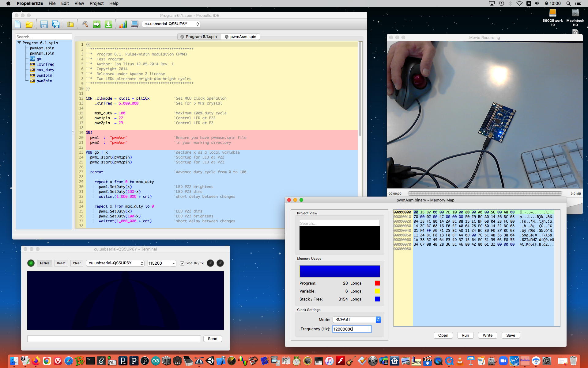Open the RCFAST clock Mode dropdown
588x368 pixels.
tap(357, 320)
